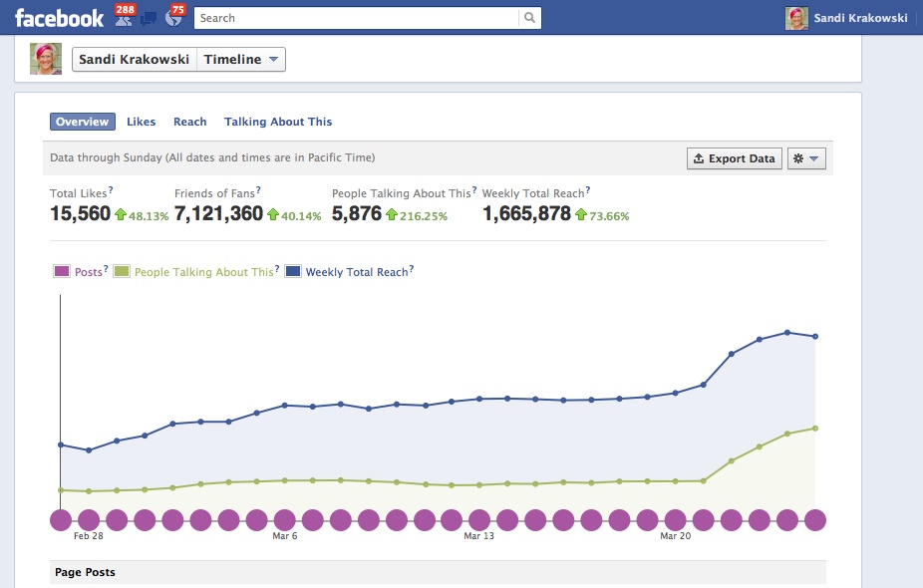
Task: Toggle People Talking About This legend series
Action: 121,272
